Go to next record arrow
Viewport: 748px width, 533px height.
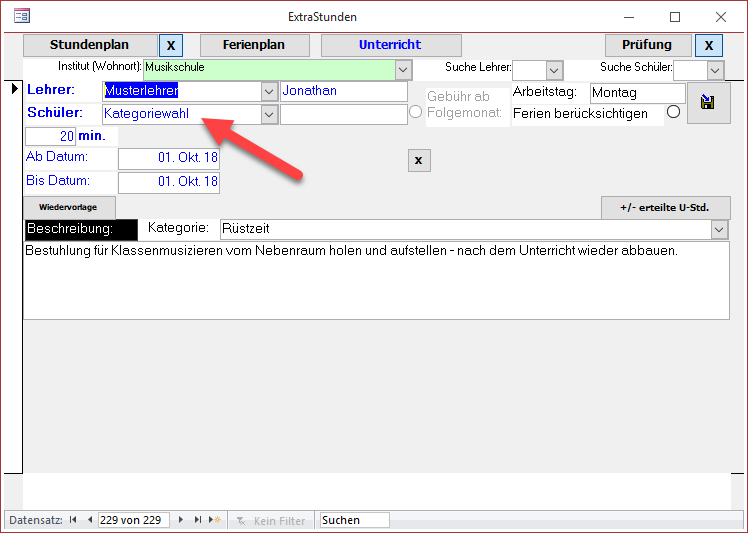coord(181,520)
